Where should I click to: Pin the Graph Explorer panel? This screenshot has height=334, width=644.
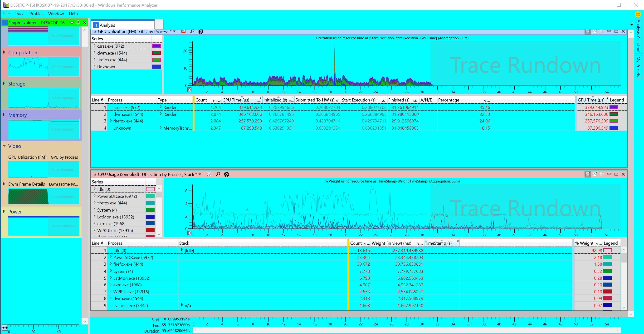pos(78,23)
